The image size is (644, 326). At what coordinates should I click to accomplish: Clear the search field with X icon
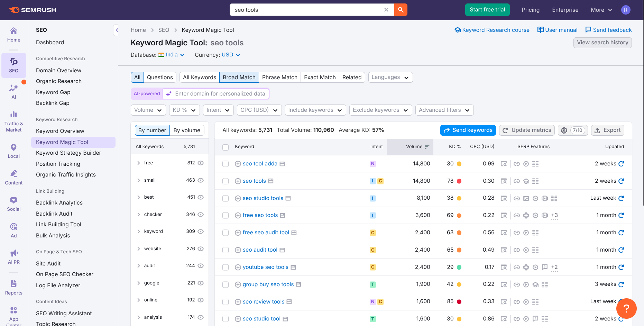pos(386,10)
